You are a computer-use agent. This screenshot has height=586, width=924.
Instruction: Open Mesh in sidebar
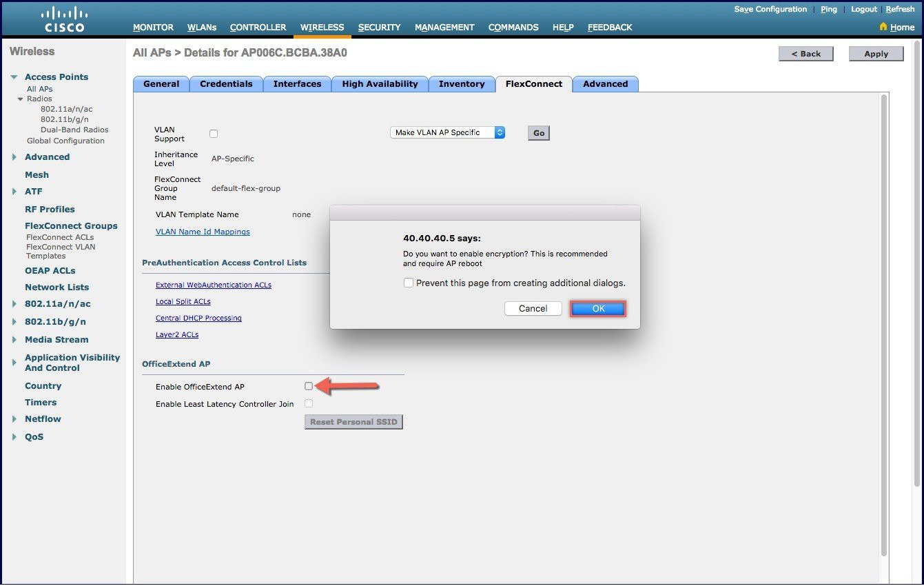(37, 174)
